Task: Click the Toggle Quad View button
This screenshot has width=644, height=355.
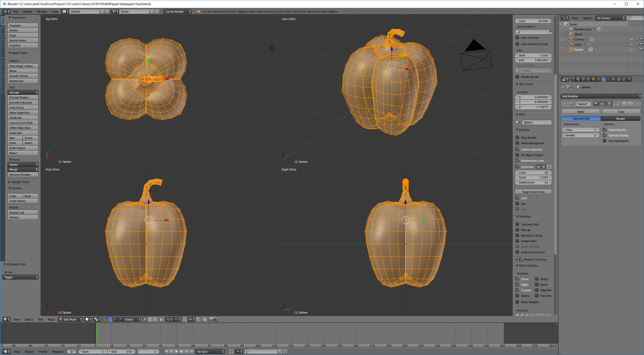Action: click(533, 192)
